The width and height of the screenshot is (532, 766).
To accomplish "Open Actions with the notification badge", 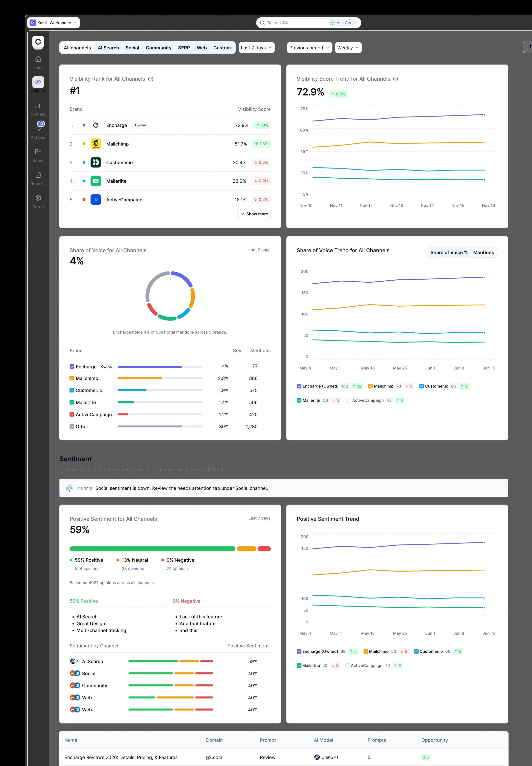I will pos(38,128).
